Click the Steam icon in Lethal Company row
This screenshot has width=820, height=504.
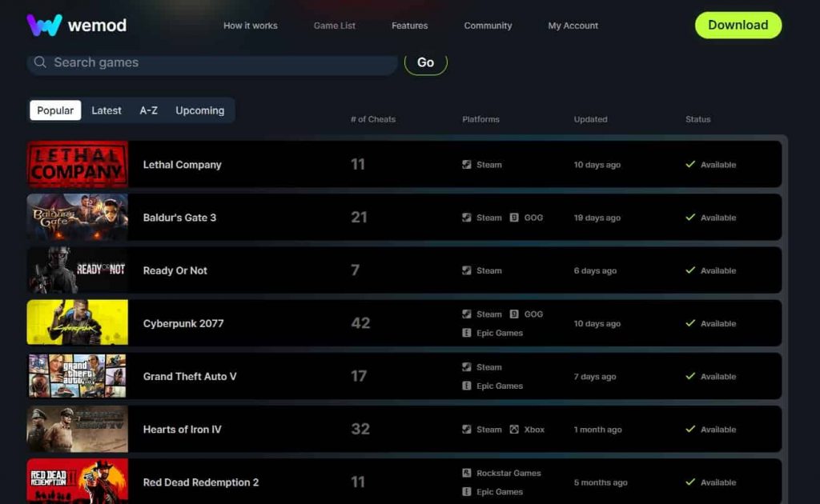tap(467, 165)
